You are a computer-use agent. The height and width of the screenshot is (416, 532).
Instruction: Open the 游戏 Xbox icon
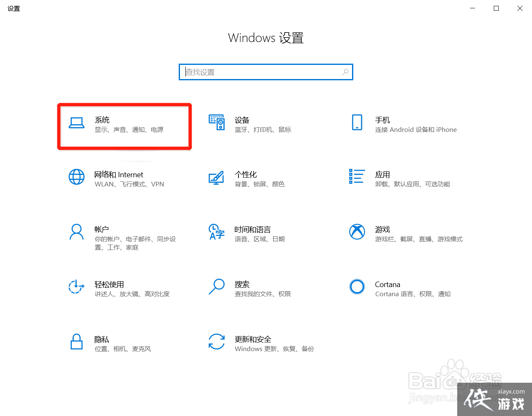click(x=357, y=232)
